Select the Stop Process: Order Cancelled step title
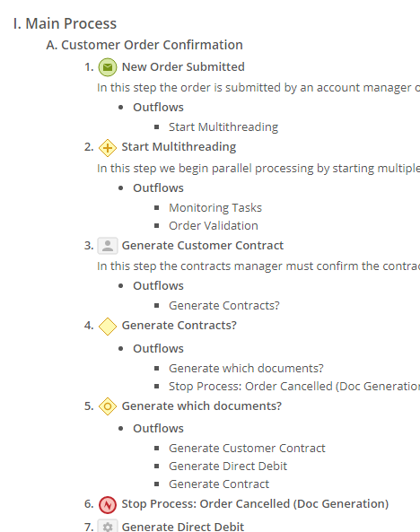Screen dimensions: 420x532 [x=255, y=504]
